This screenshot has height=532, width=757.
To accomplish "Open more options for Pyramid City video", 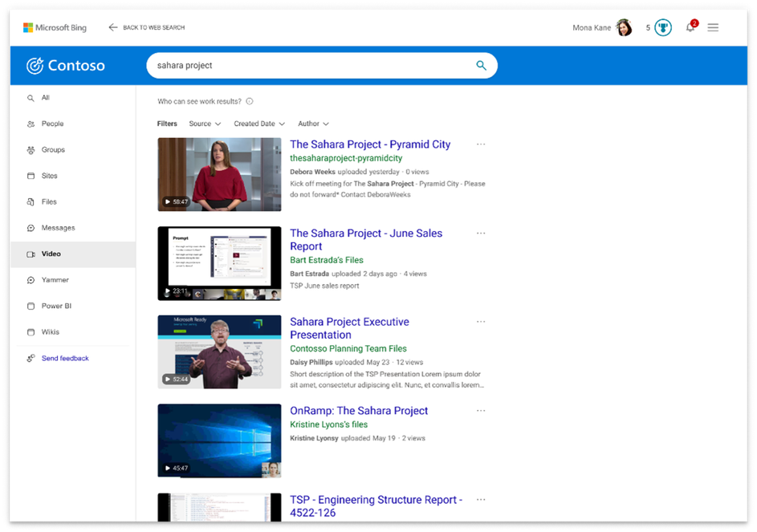I will [481, 144].
